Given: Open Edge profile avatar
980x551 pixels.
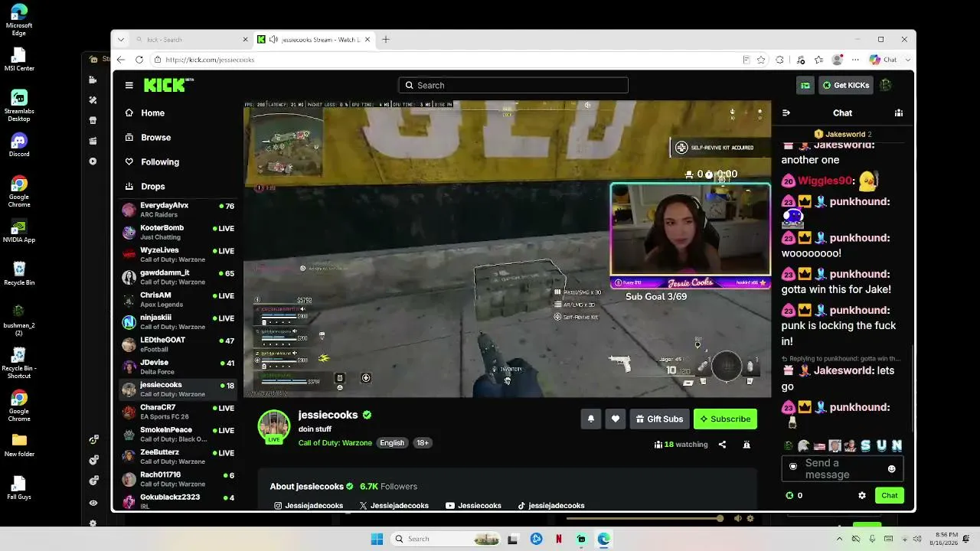Looking at the screenshot, I should (x=838, y=60).
